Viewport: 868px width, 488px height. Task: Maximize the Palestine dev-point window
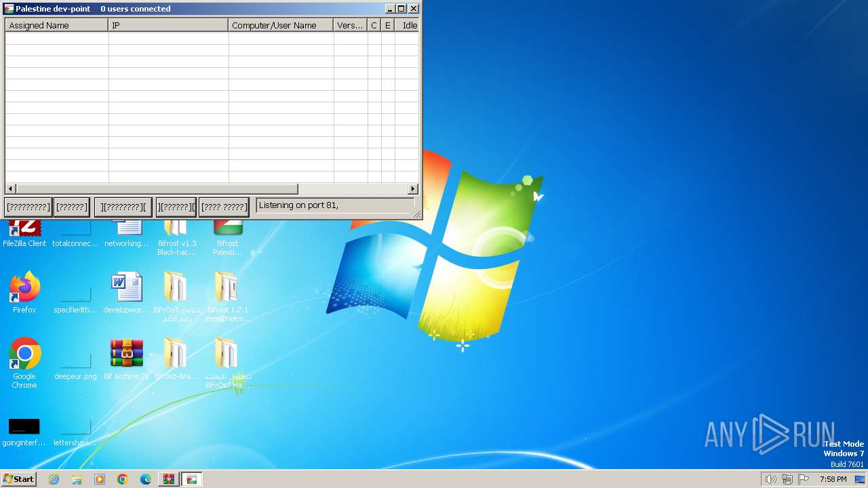401,9
